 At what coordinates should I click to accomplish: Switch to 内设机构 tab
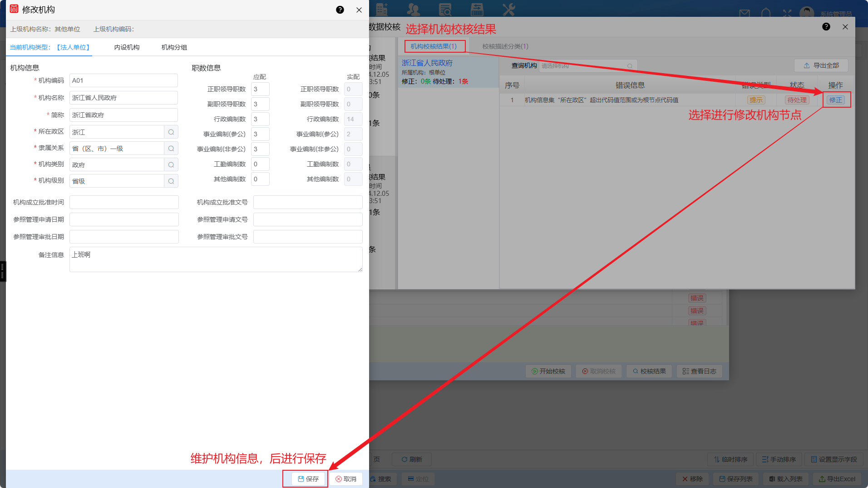pyautogui.click(x=127, y=47)
